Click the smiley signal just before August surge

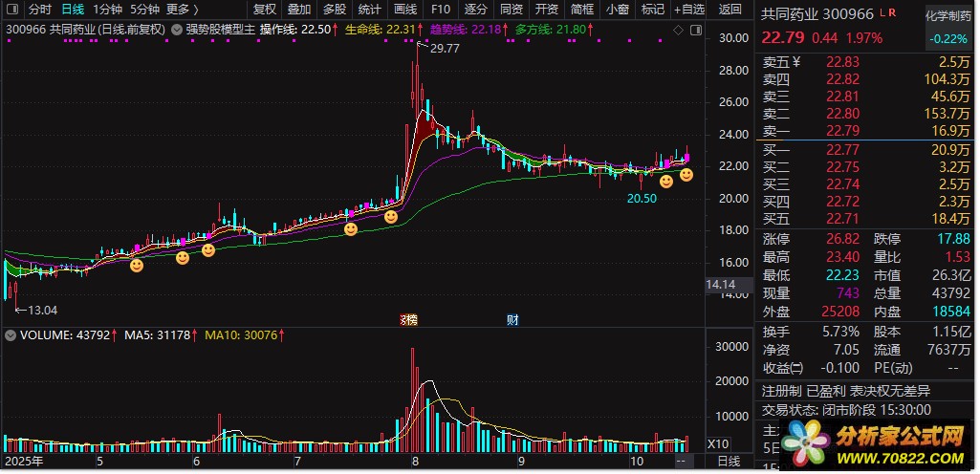pos(391,217)
